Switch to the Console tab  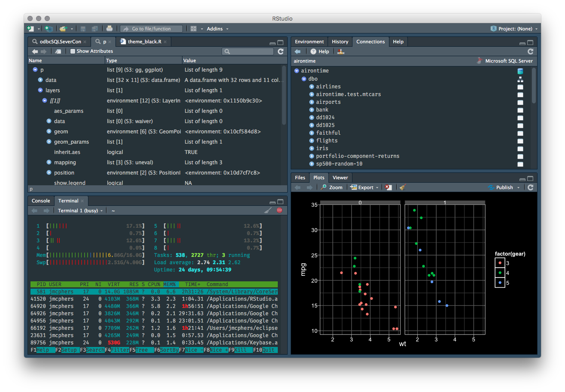(x=41, y=201)
